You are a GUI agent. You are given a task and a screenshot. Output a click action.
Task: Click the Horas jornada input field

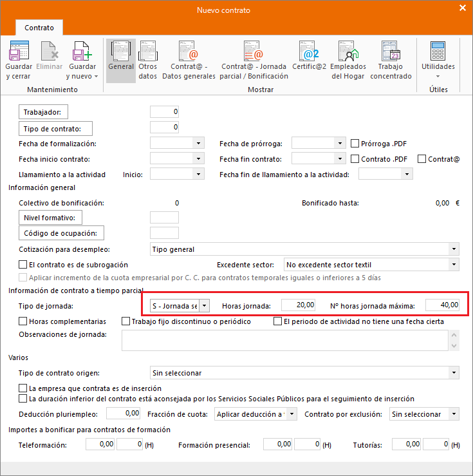coord(299,305)
